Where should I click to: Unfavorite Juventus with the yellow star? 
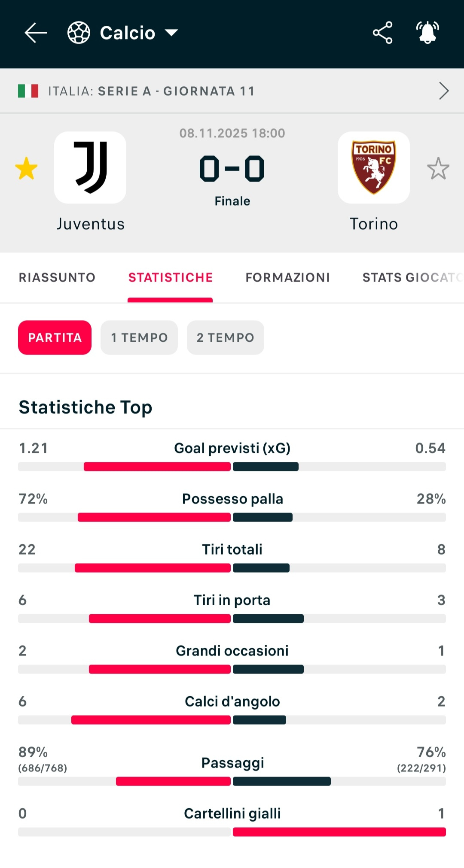point(26,168)
